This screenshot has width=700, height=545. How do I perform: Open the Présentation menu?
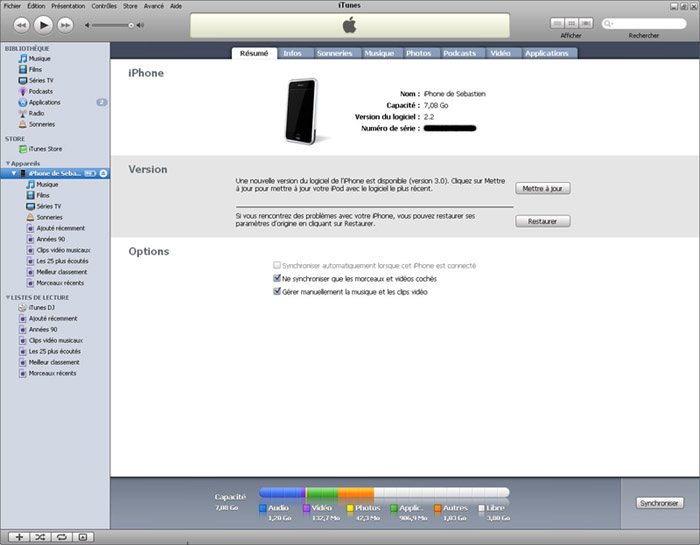coord(68,6)
